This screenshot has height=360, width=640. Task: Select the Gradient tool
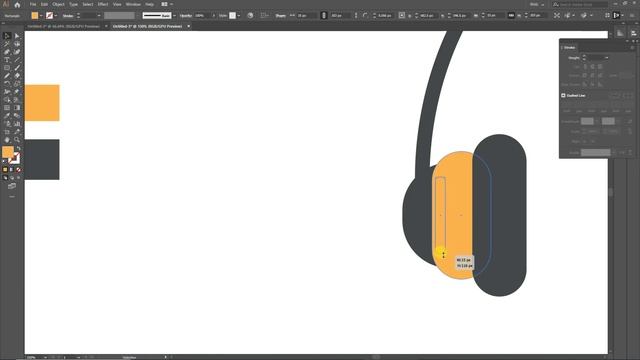17,108
